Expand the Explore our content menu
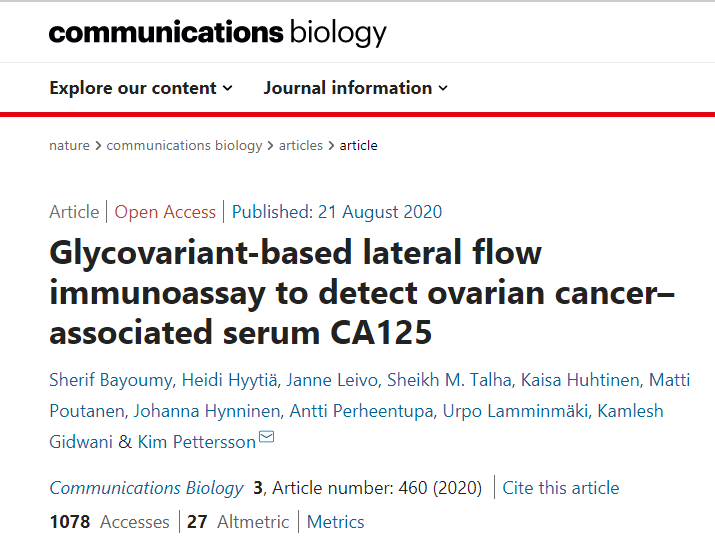Screen dimensions: 715x555 click(x=141, y=88)
